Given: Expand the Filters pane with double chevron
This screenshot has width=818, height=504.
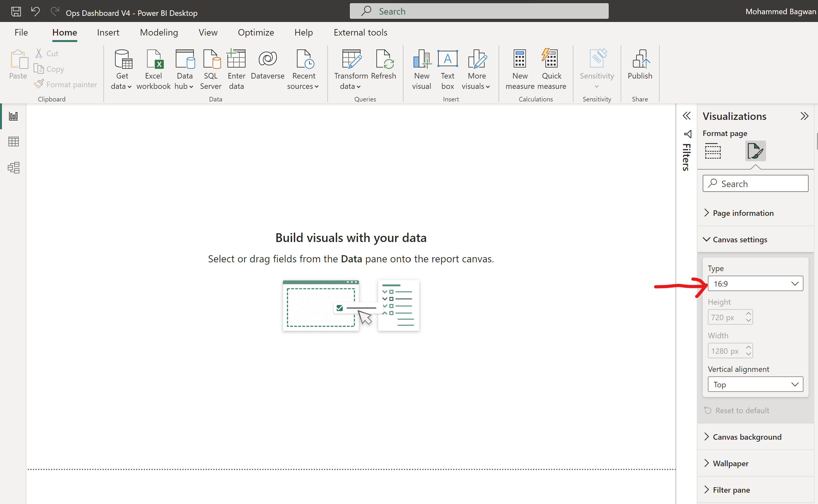Looking at the screenshot, I should click(x=686, y=116).
